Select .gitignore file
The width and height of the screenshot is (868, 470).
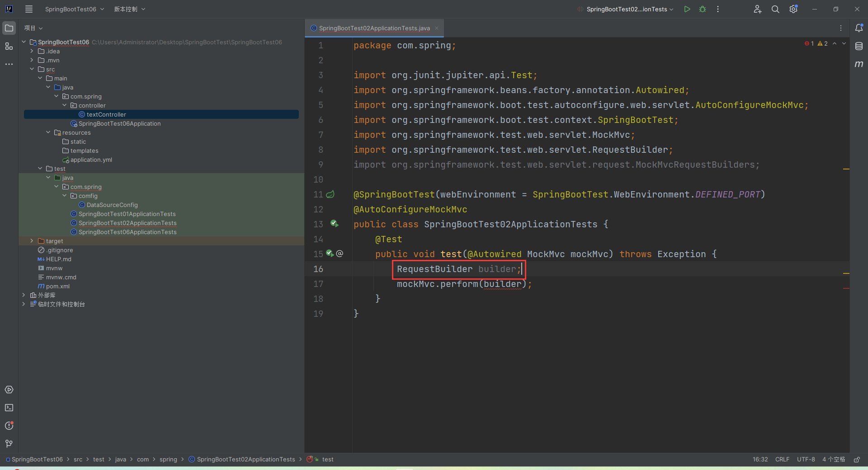(60, 250)
